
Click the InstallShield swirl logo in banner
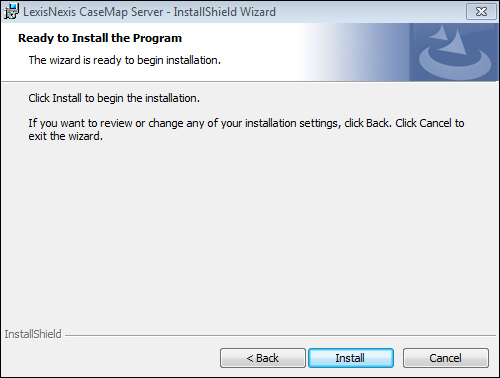(x=454, y=52)
